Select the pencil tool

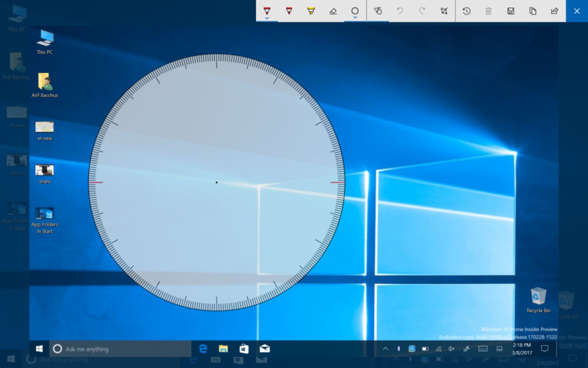(x=289, y=11)
